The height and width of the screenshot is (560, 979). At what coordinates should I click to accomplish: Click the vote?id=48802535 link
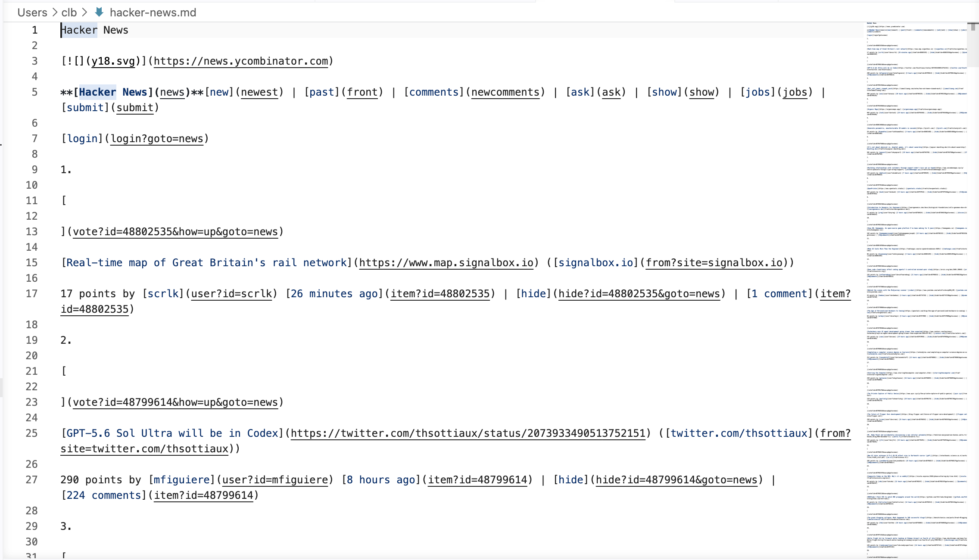click(175, 232)
